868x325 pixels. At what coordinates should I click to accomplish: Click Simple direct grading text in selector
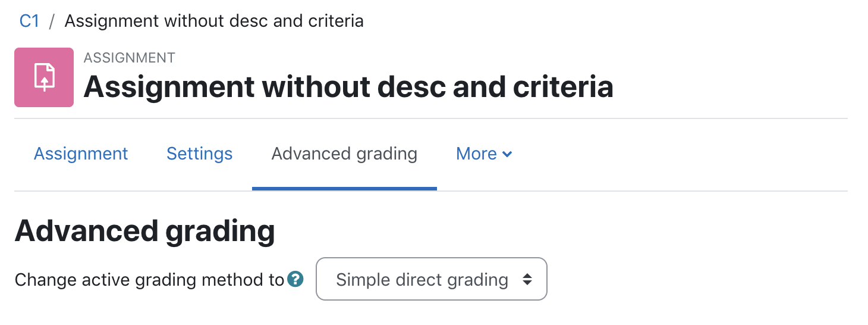coord(422,280)
